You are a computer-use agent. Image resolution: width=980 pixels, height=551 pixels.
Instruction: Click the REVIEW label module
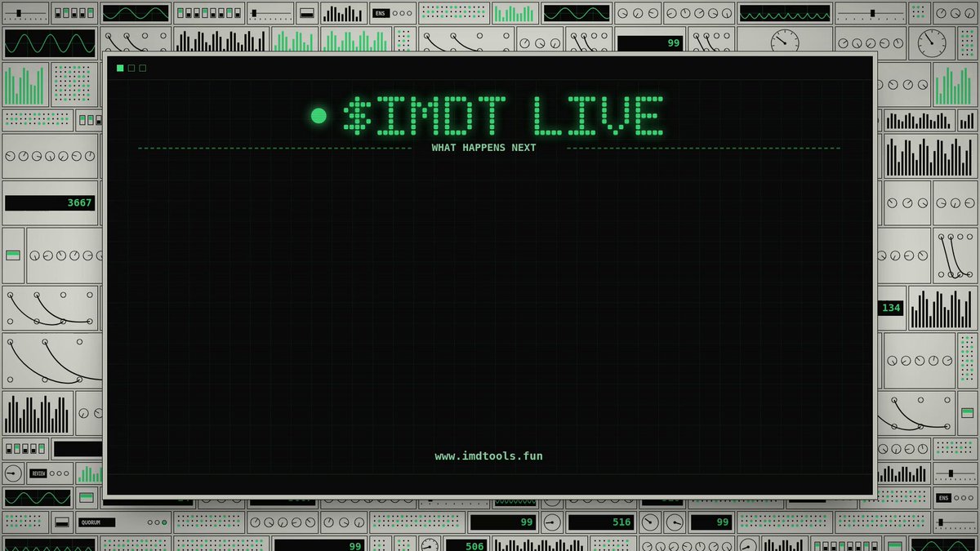pos(38,473)
